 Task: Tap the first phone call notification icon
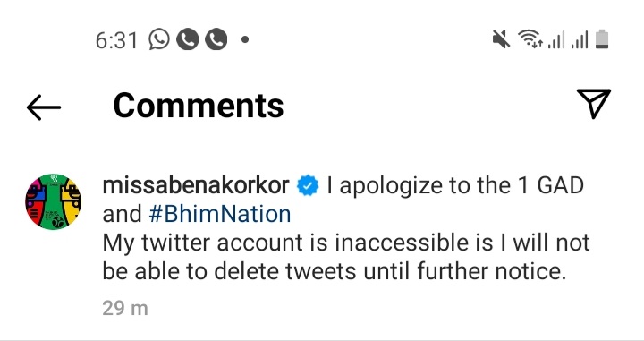(x=187, y=39)
